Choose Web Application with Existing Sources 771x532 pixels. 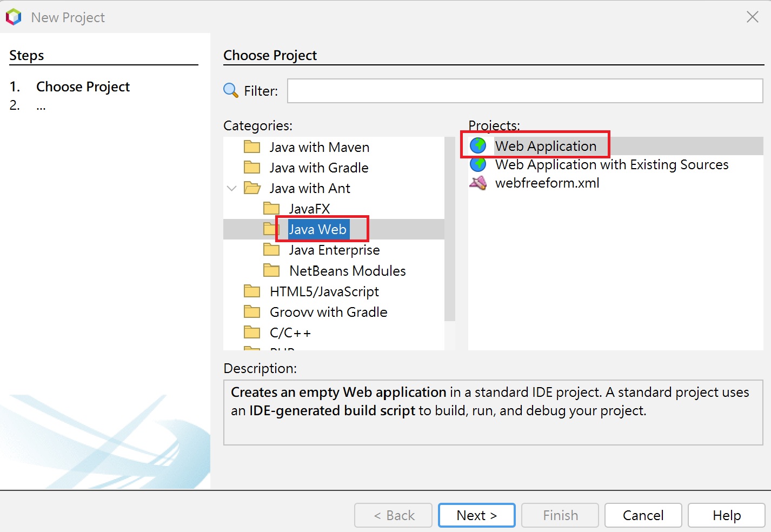pos(612,164)
